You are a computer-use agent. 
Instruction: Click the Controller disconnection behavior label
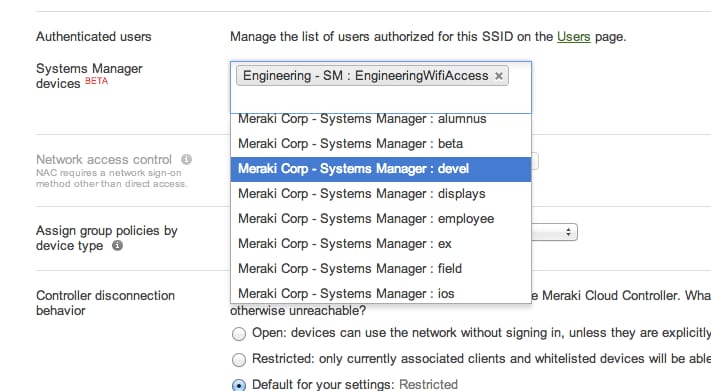click(105, 303)
